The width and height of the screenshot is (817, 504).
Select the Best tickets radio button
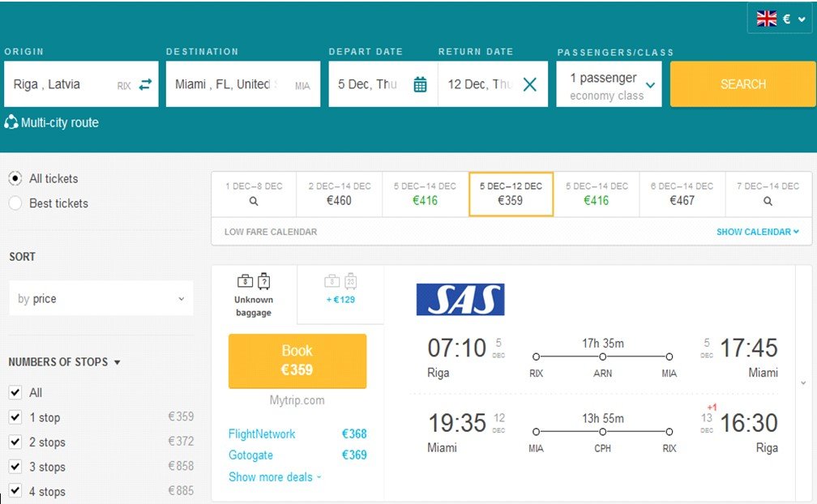tap(15, 203)
